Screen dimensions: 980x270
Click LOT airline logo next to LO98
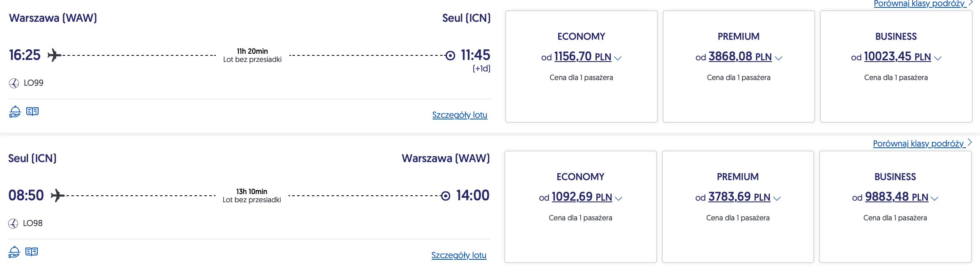point(13,224)
